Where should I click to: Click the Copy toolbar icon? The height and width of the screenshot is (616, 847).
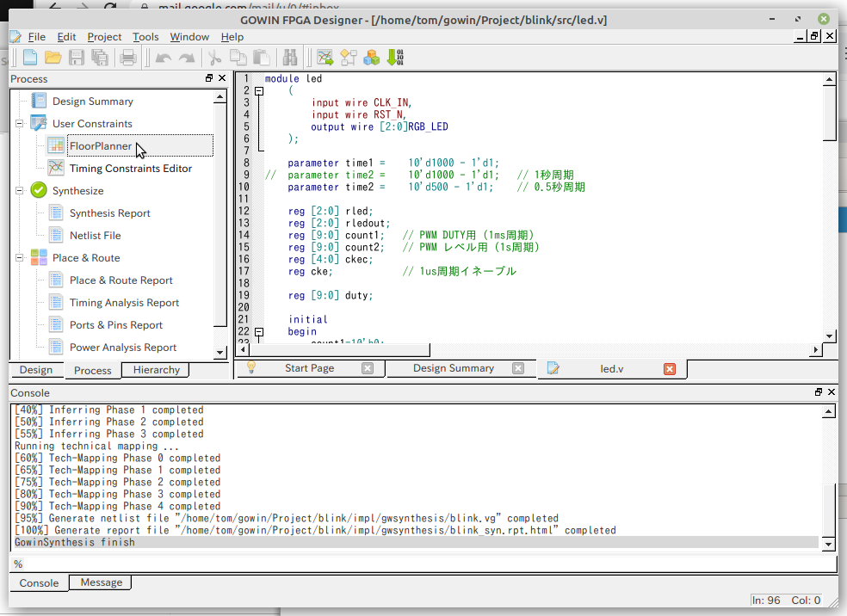click(238, 58)
